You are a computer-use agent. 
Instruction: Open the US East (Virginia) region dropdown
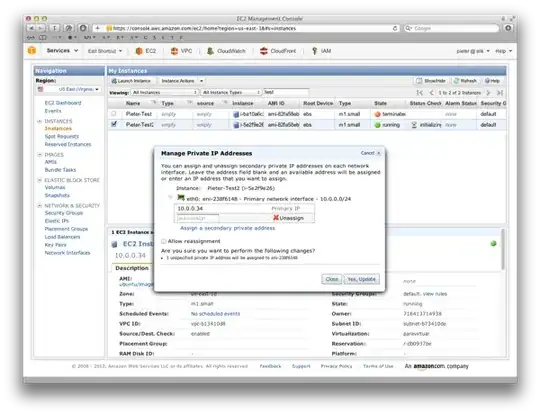click(x=69, y=89)
